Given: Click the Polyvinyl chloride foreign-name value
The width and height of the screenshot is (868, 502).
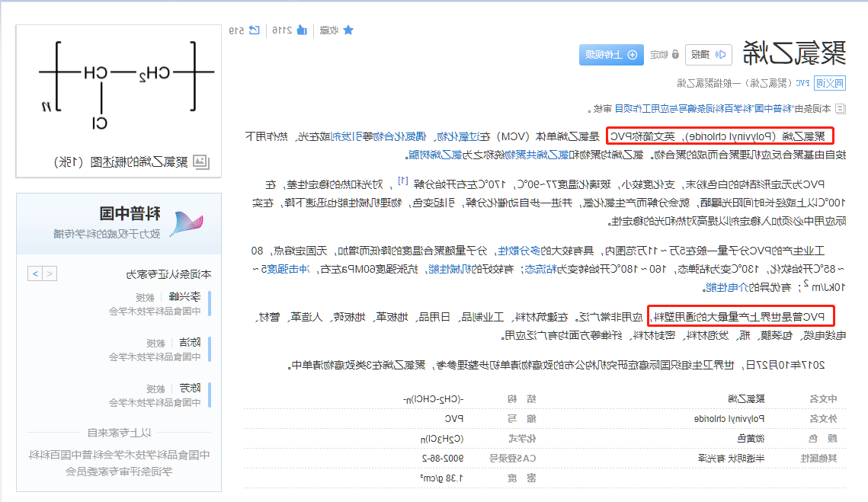Looking at the screenshot, I should coord(729,418).
